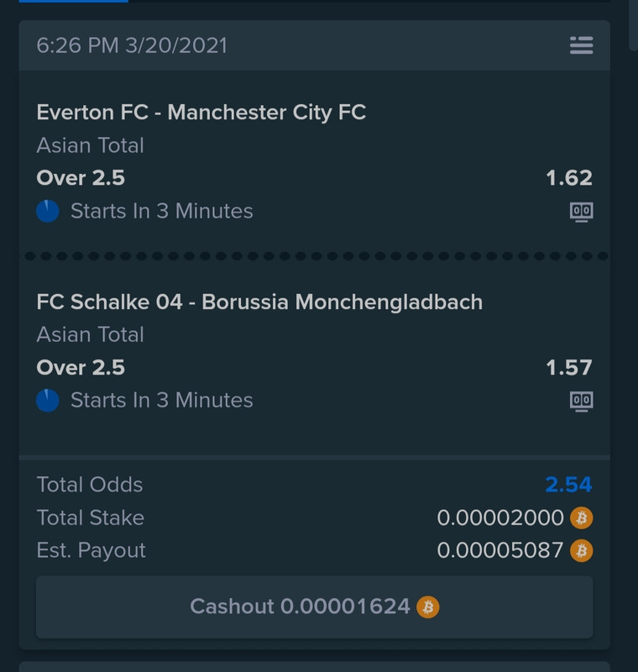Click Over 2.5 selection for Schalke match

pyautogui.click(x=81, y=368)
